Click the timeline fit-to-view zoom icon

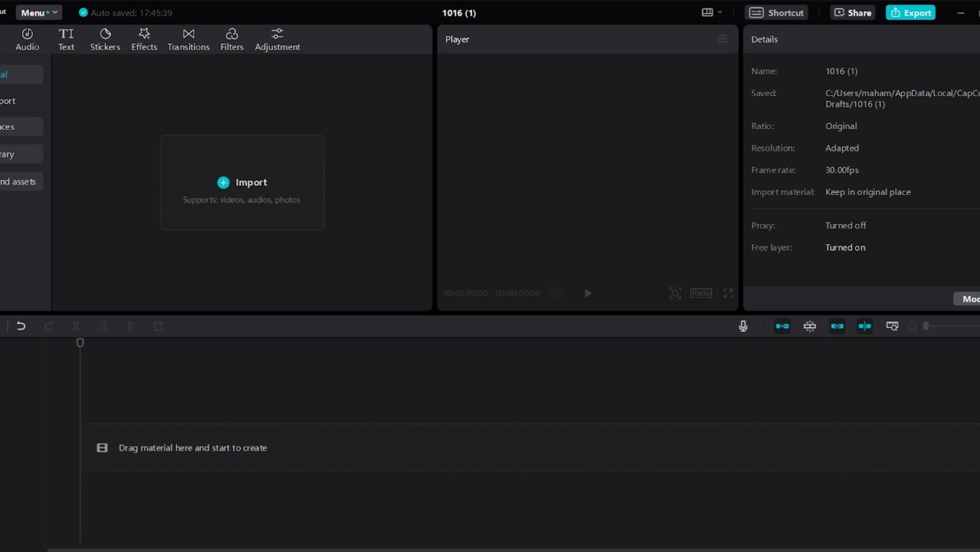(892, 326)
